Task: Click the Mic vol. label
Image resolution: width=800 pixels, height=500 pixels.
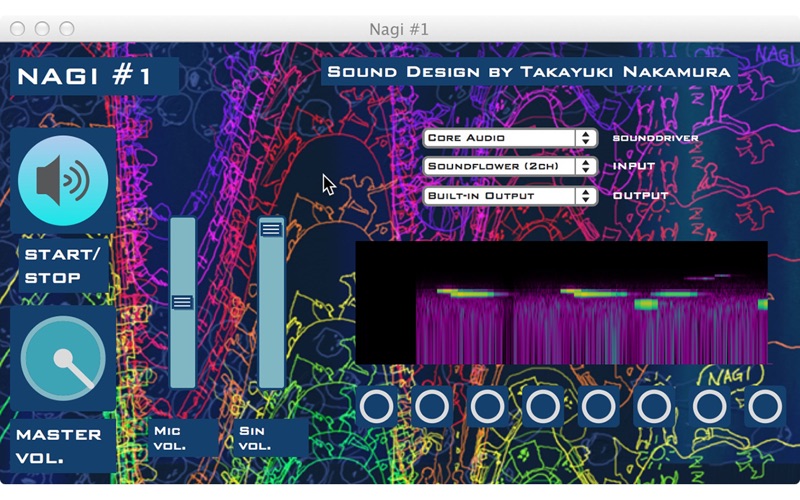Action: [183, 438]
